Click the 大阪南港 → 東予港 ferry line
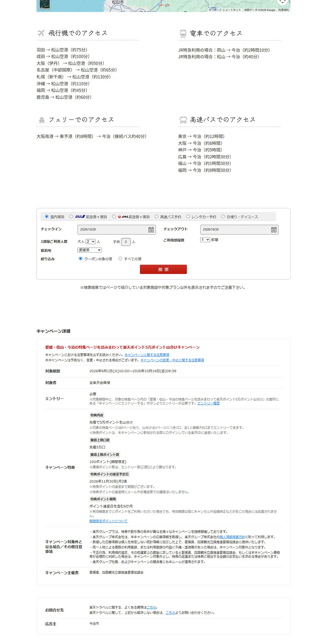 [91, 136]
